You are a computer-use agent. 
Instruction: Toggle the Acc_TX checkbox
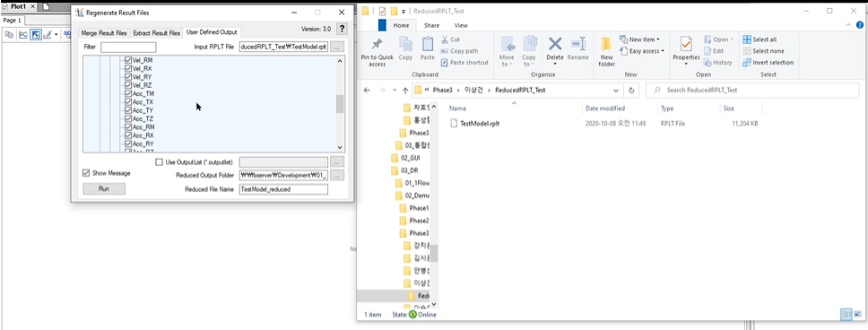click(x=128, y=102)
